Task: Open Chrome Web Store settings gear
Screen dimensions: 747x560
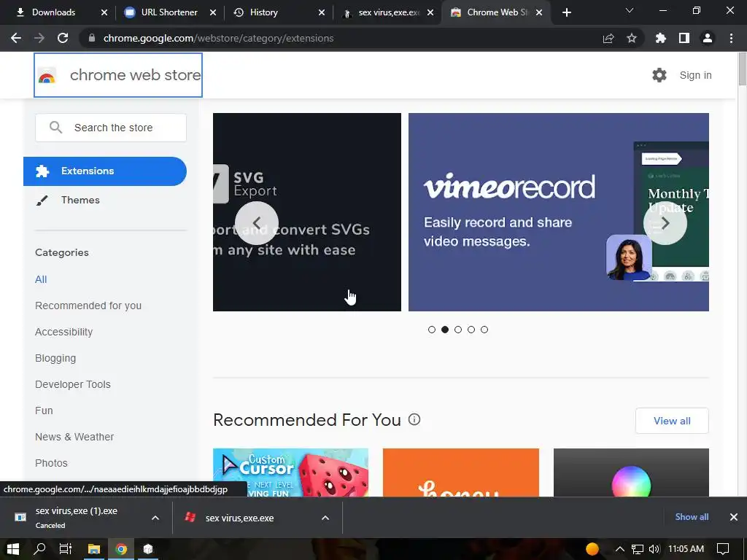Action: [659, 75]
